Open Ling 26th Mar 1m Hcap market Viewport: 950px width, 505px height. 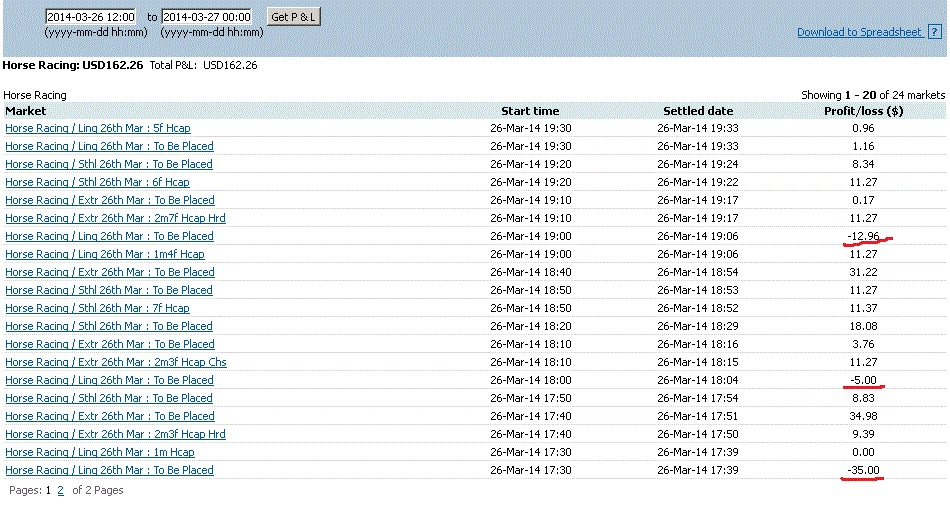click(100, 452)
